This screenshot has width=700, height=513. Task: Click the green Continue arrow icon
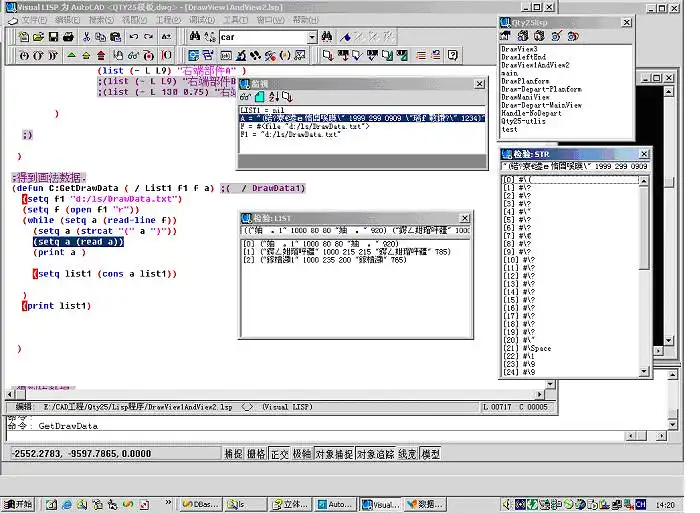71,55
